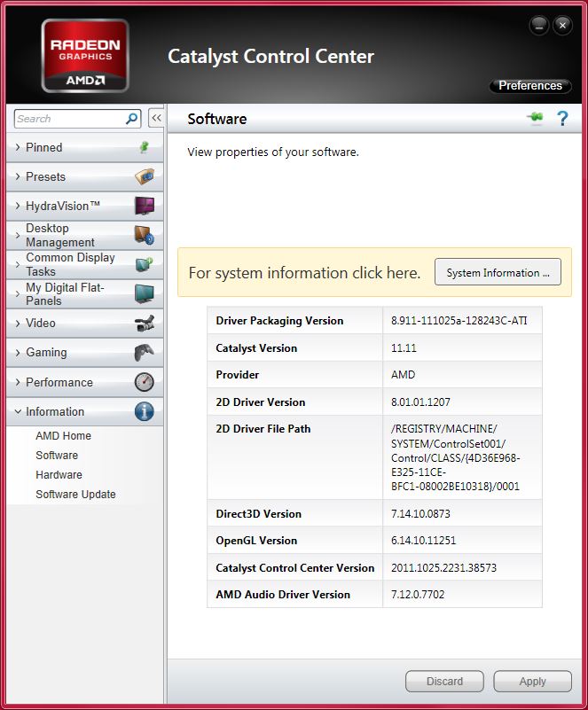
Task: Click the OpenGL value 6.14.10.11251
Action: [x=424, y=540]
